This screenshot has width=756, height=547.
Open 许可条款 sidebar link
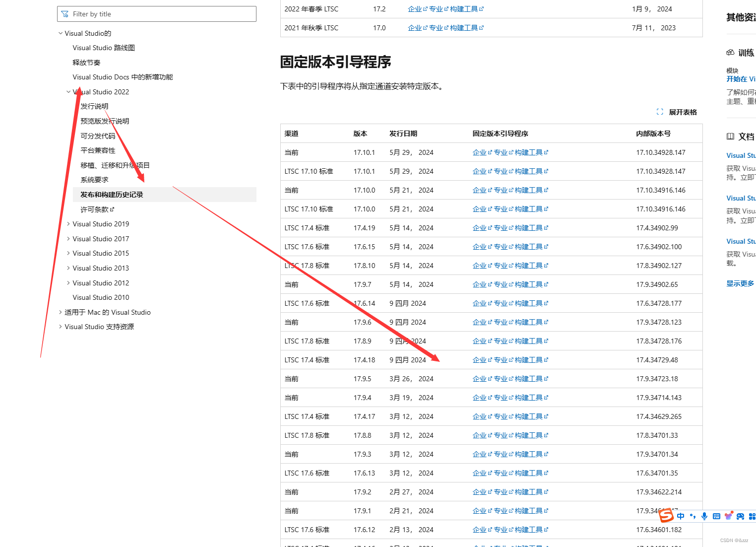pos(94,209)
